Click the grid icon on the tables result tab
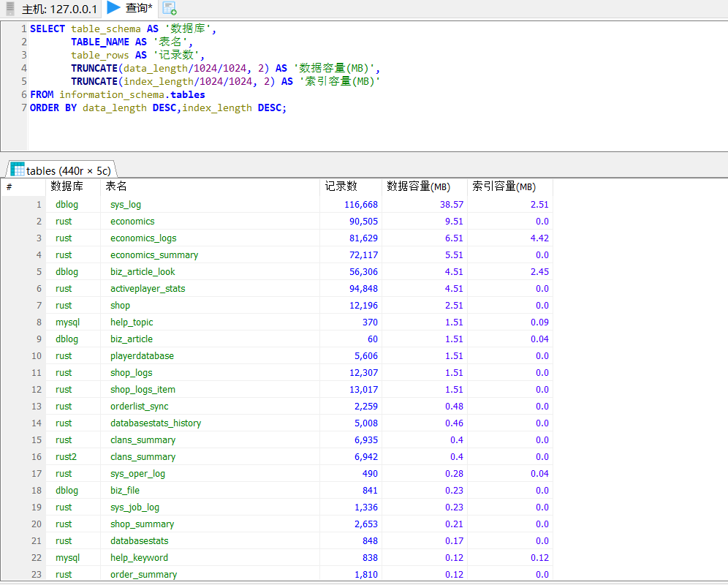This screenshot has height=585, width=728. 18,169
